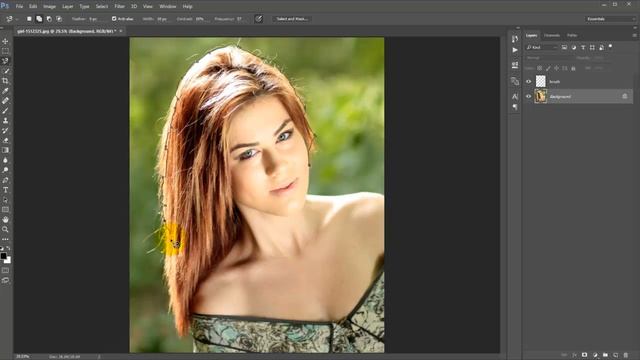Select the Horizontal Type tool
Image resolution: width=640 pixels, height=360 pixels.
tap(5, 190)
